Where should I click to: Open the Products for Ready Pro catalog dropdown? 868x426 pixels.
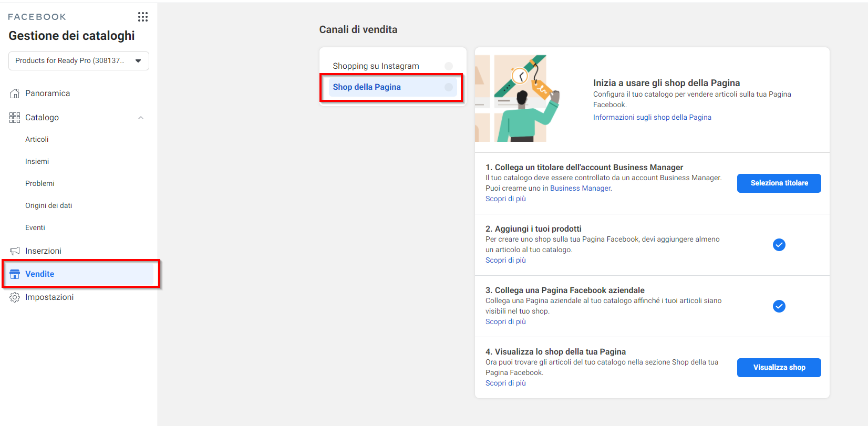79,61
